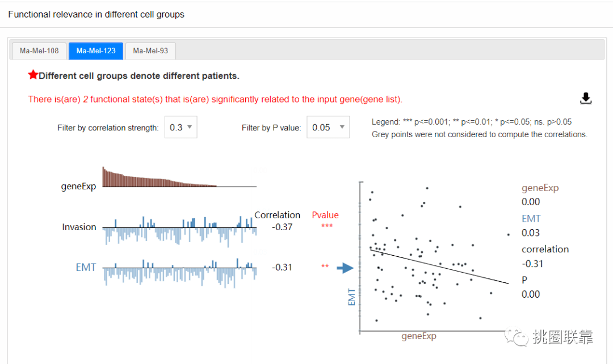This screenshot has width=613, height=364.
Task: Click the download icon at right
Action: pos(586,99)
